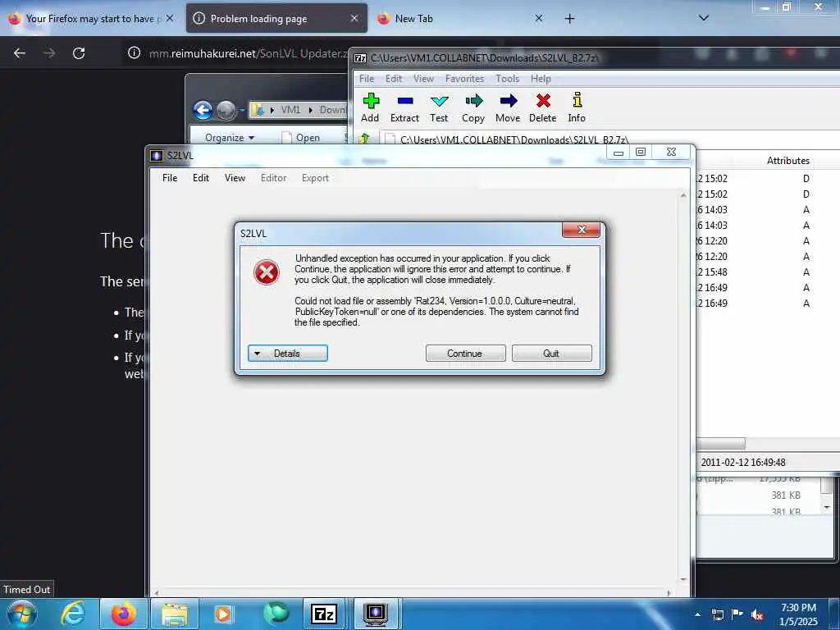Viewport: 840px width, 630px height.
Task: Open the 7-Zip Help menu
Action: point(541,79)
